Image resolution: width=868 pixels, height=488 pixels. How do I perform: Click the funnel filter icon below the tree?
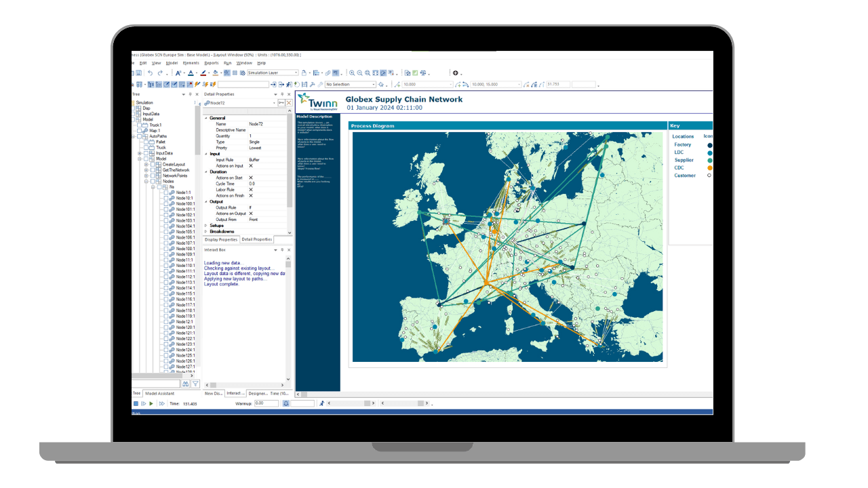(x=195, y=384)
